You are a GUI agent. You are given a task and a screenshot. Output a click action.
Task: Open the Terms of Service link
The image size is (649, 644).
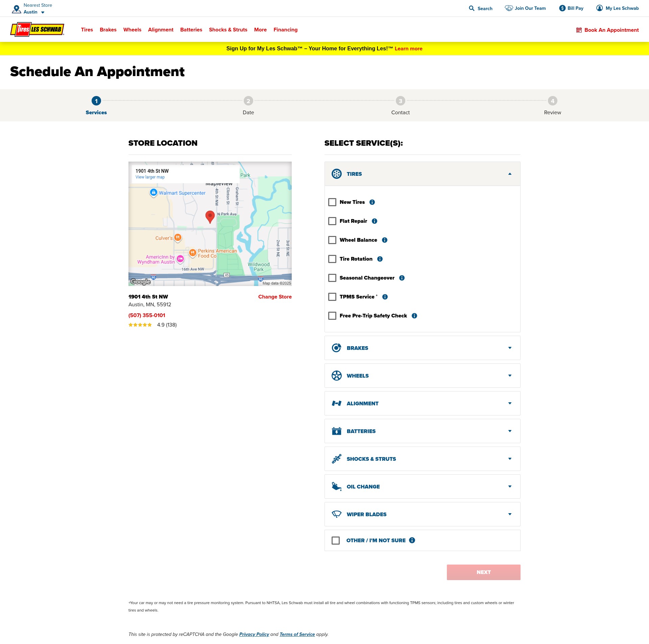click(297, 635)
